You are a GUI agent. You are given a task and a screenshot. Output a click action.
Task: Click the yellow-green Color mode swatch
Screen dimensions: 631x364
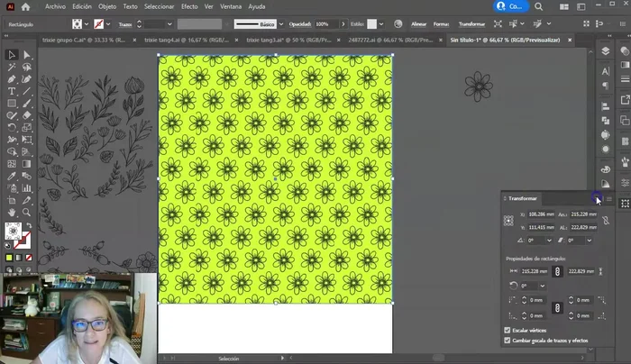pos(9,258)
